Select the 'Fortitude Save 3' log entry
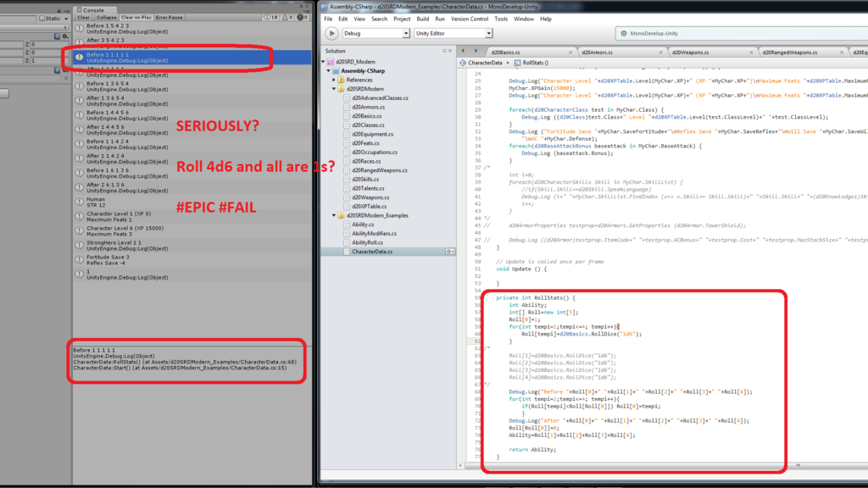The height and width of the screenshot is (488, 868). click(192, 260)
